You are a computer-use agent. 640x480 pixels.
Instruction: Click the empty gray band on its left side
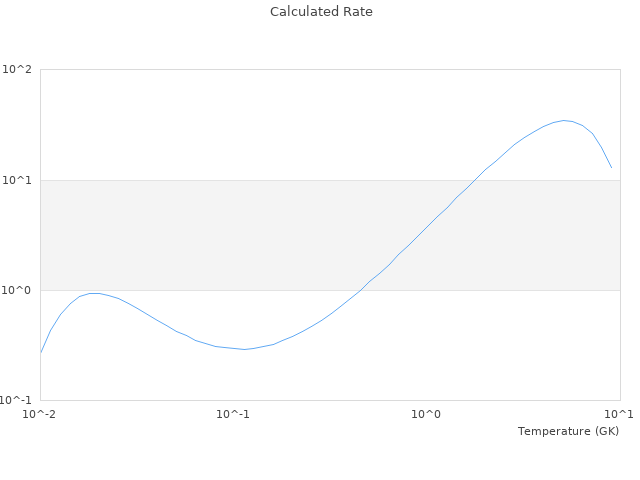pos(120,235)
